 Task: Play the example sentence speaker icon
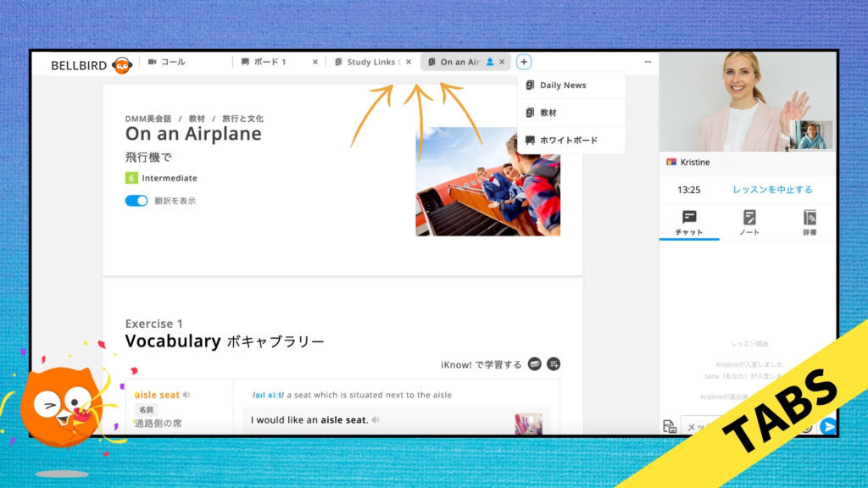pos(376,420)
